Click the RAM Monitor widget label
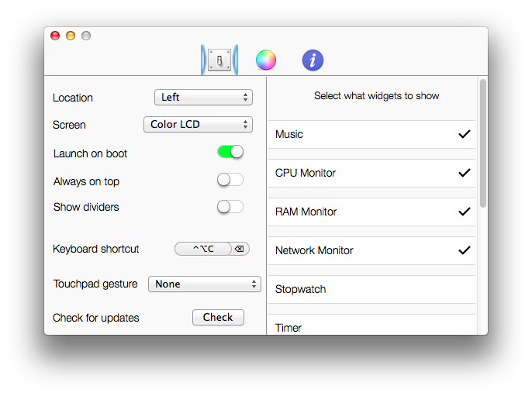This screenshot has height=396, width=532. click(306, 212)
